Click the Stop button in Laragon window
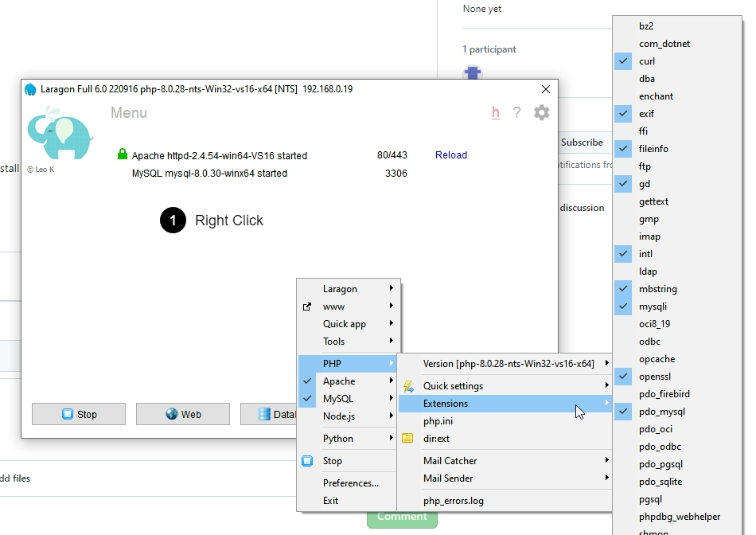 (79, 414)
